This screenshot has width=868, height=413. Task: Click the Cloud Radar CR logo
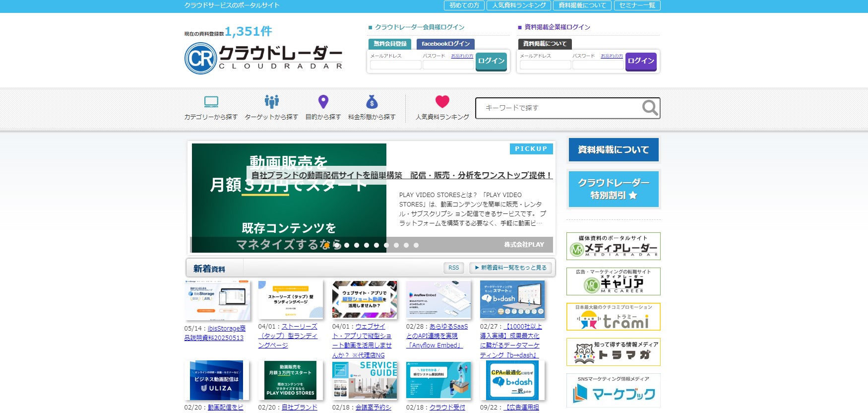[263, 58]
